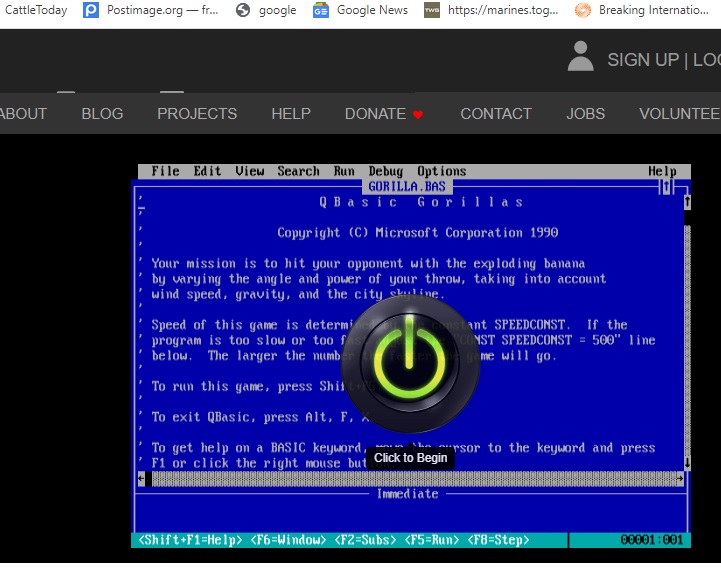This screenshot has width=721, height=575.
Task: Click the google bookmark globe icon
Action: tap(243, 10)
